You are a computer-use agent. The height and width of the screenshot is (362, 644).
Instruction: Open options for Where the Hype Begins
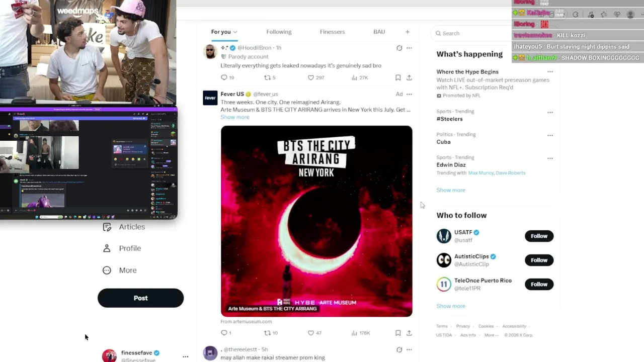[x=550, y=72]
